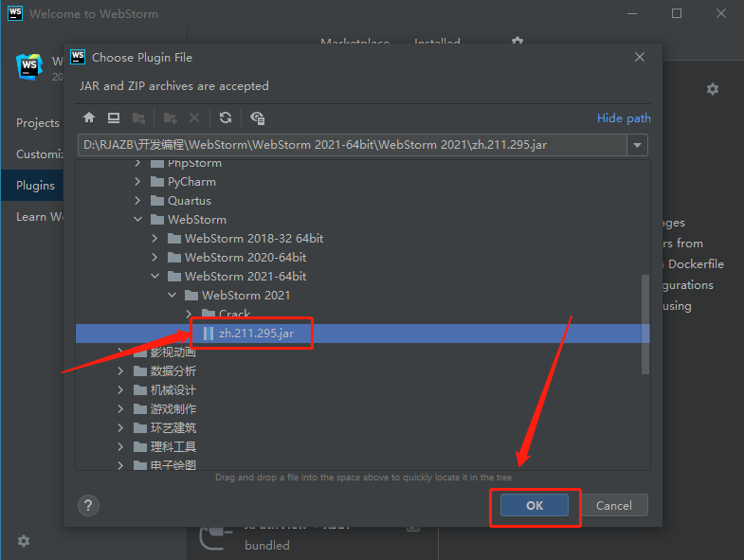The height and width of the screenshot is (560, 744).
Task: Expand the 游戏制作 folder
Action: coord(120,409)
